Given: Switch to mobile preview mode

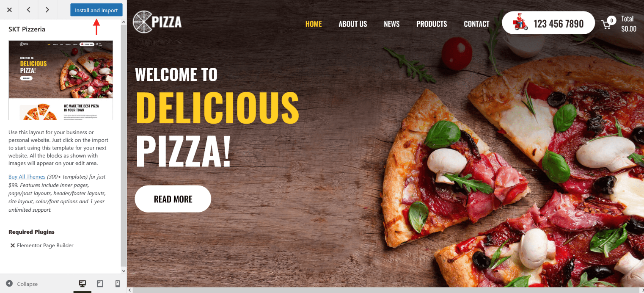Looking at the screenshot, I should [118, 284].
